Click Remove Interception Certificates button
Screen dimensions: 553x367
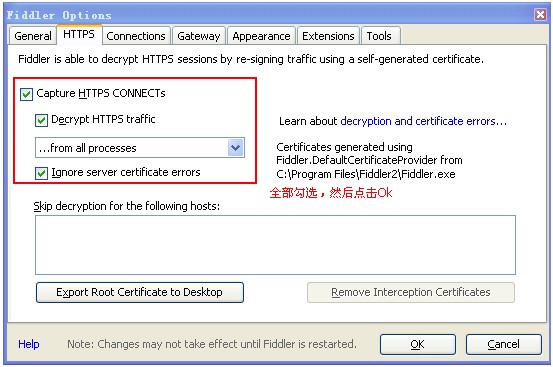[x=411, y=292]
